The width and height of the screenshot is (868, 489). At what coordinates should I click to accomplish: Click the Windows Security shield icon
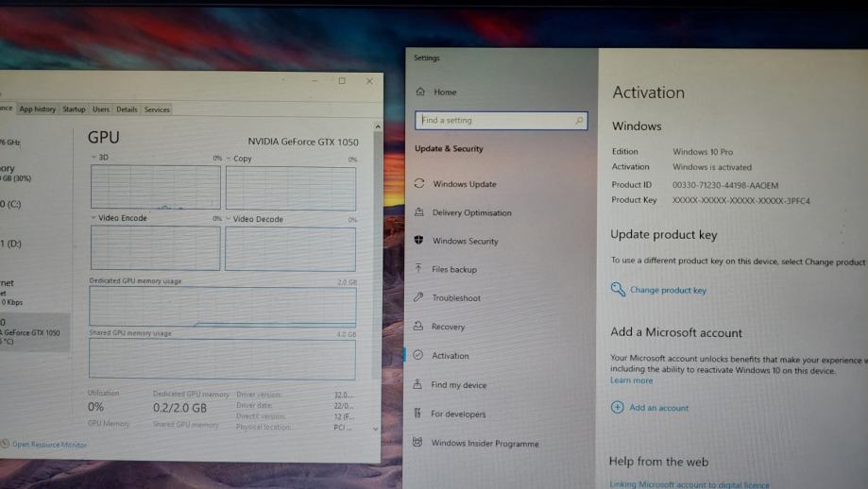click(418, 240)
